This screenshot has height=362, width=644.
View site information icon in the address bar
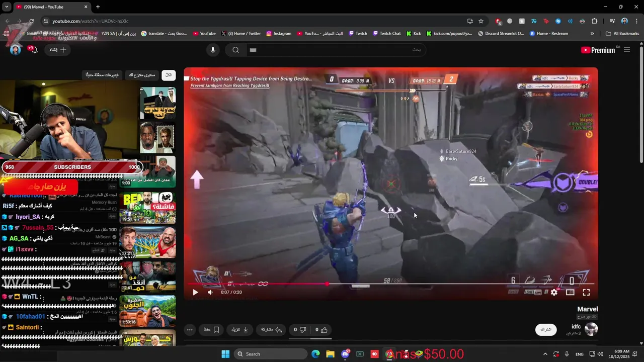[46, 21]
